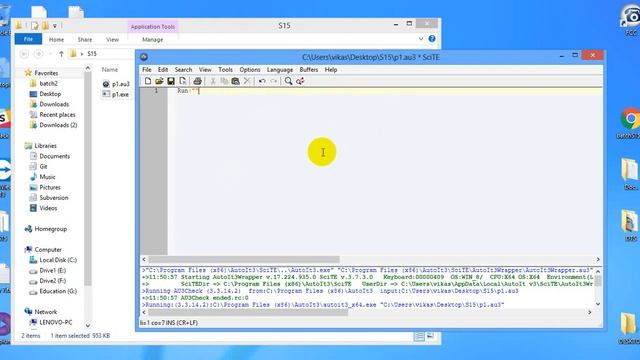Click the SciTE window title icon
The width and height of the screenshot is (640, 360).
coord(144,57)
